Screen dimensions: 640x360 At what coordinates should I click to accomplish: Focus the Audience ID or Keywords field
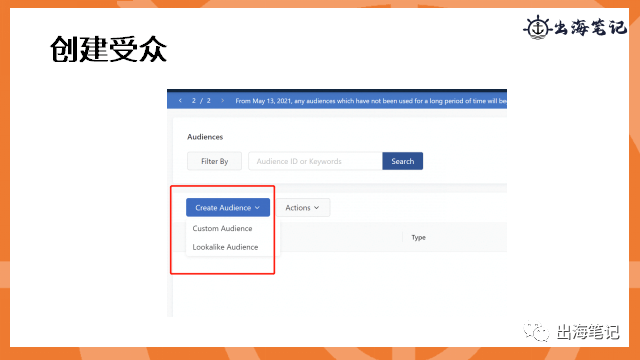coord(315,161)
